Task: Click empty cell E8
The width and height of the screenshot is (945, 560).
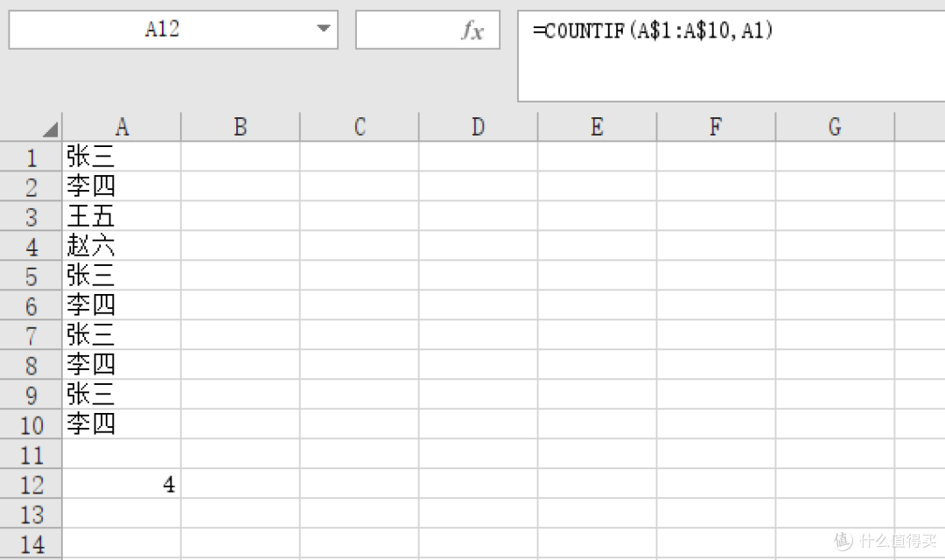Action: (x=597, y=365)
